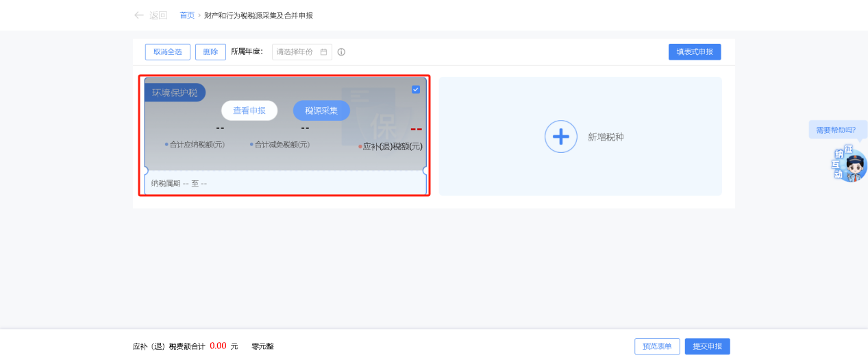Click the info icon beside year picker

pyautogui.click(x=341, y=52)
